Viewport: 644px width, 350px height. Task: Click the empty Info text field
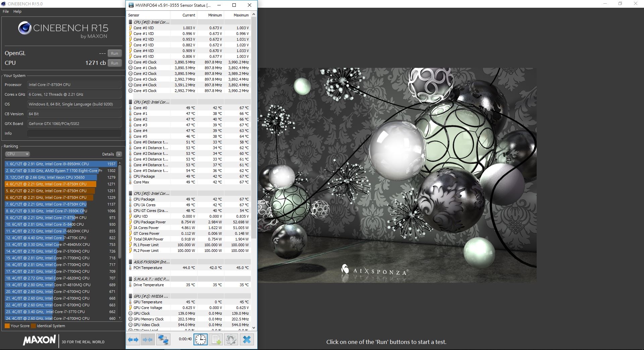click(74, 133)
